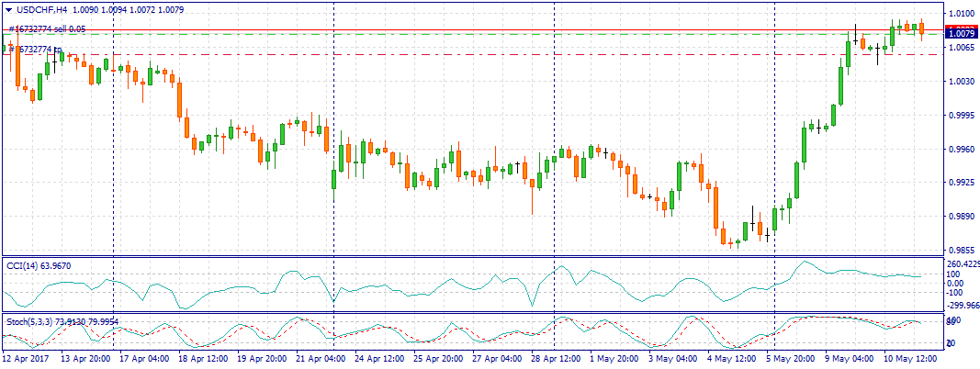This screenshot has width=980, height=369.
Task: Click the 1.0100 price scale value
Action: [x=961, y=14]
